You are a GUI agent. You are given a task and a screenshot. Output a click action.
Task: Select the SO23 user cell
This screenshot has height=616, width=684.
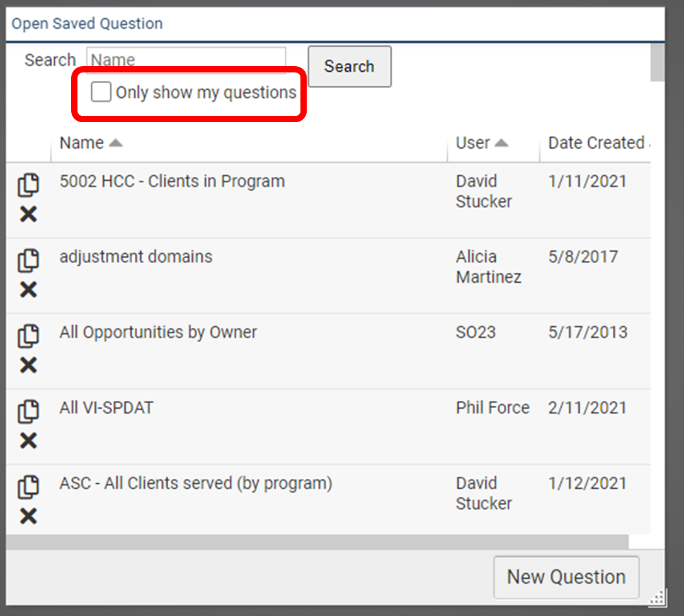tap(476, 333)
